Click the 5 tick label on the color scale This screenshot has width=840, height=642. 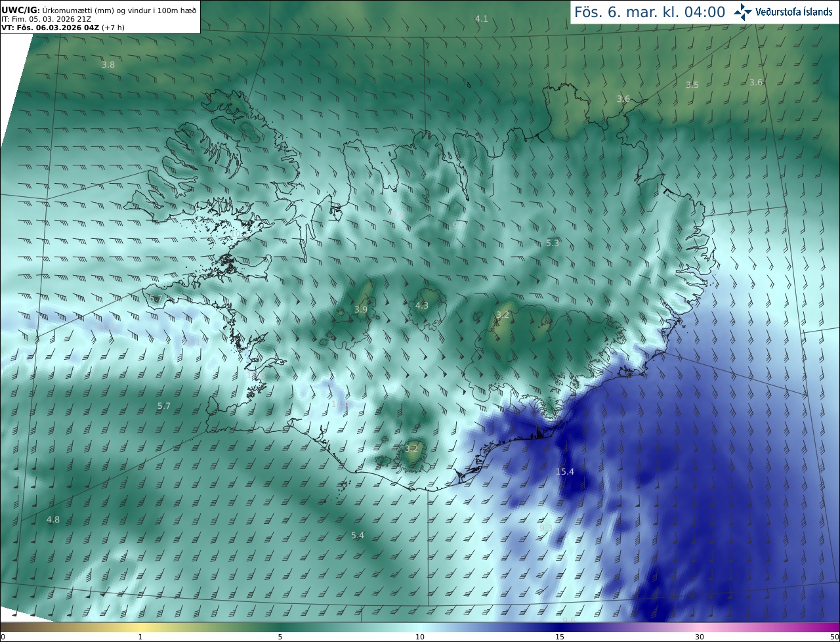click(280, 637)
